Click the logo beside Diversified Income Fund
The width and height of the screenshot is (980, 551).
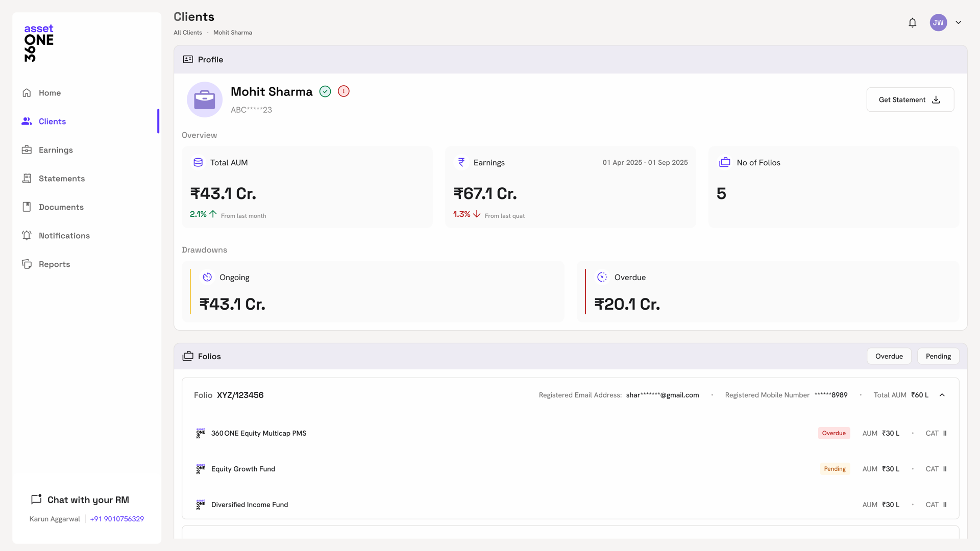[x=201, y=505]
